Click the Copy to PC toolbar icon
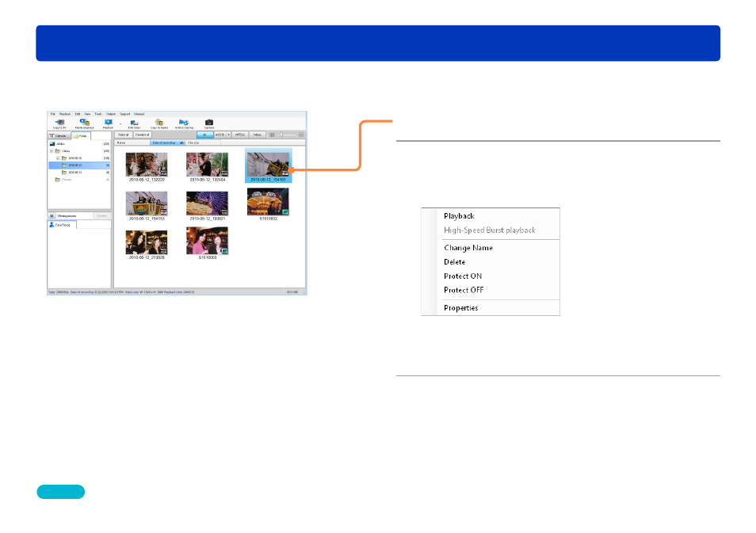Image resolution: width=756 pixels, height=533 pixels. 59,123
